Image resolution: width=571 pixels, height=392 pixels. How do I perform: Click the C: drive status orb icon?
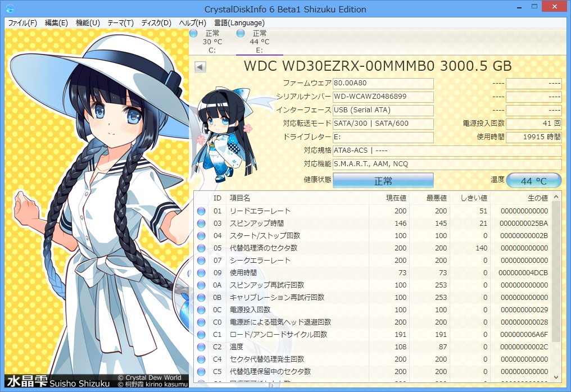point(194,34)
